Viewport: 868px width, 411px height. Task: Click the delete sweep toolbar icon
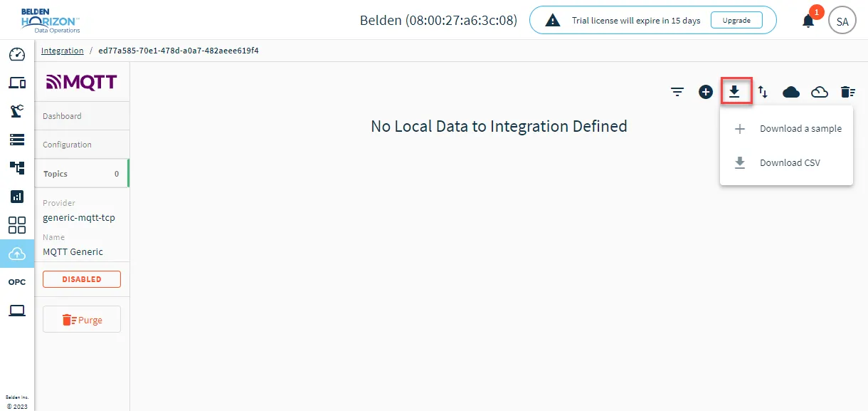pyautogui.click(x=847, y=92)
